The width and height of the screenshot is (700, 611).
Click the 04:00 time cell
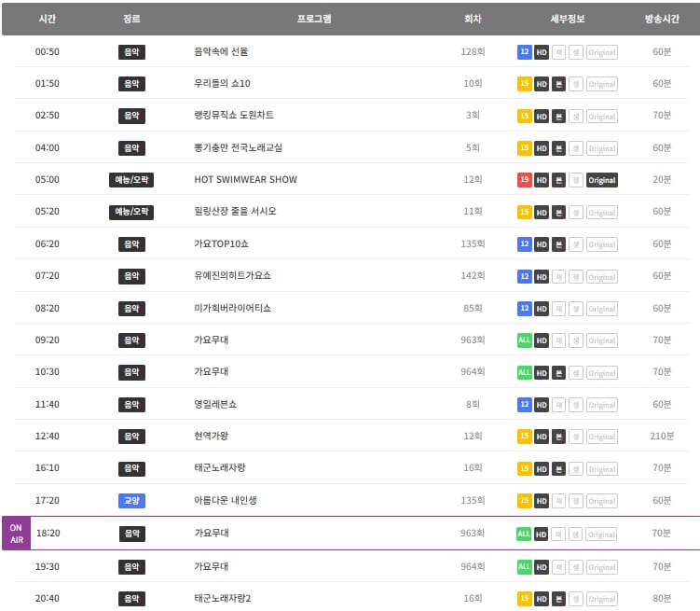tap(47, 147)
